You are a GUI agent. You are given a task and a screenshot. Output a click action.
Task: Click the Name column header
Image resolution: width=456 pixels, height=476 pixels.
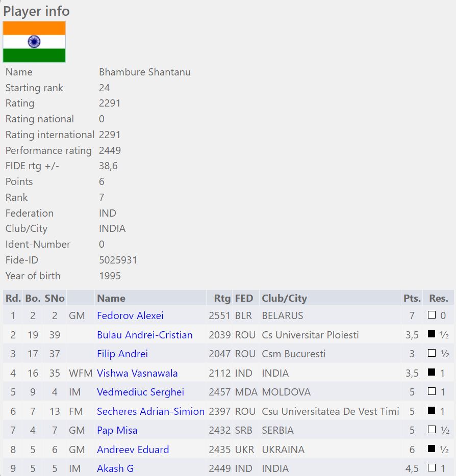111,298
